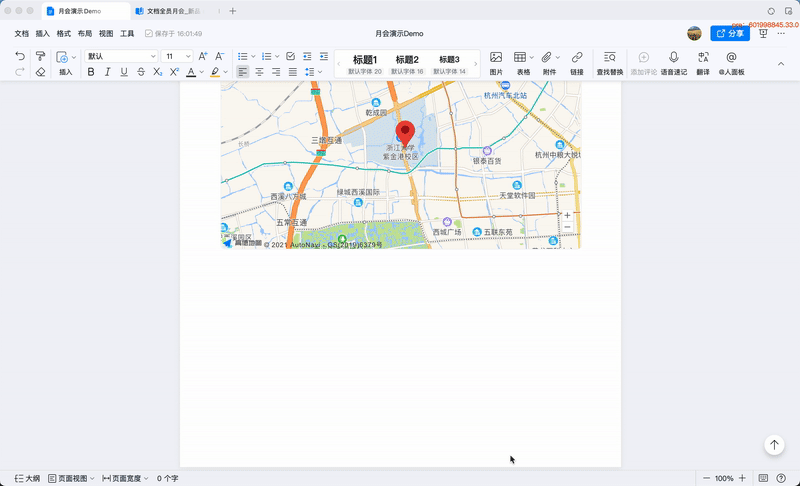
Task: Increase font size with A+ icon
Action: 203,56
